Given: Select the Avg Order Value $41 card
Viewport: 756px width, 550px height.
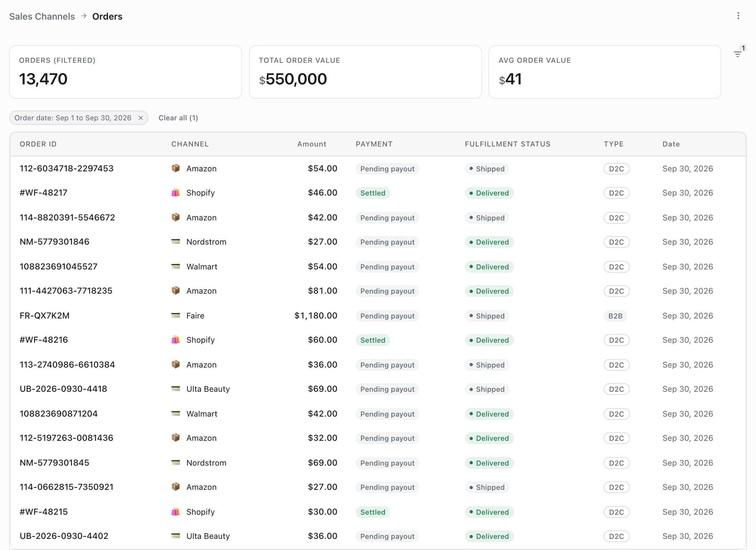Looking at the screenshot, I should (x=605, y=72).
